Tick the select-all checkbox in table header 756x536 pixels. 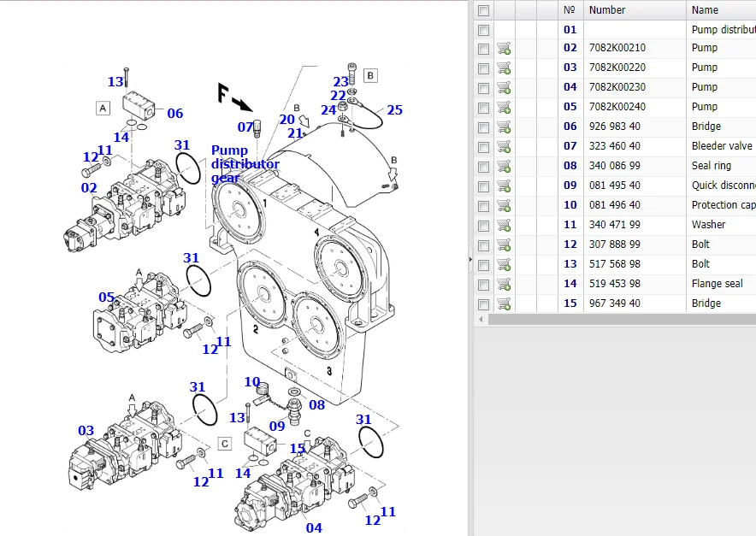(483, 10)
